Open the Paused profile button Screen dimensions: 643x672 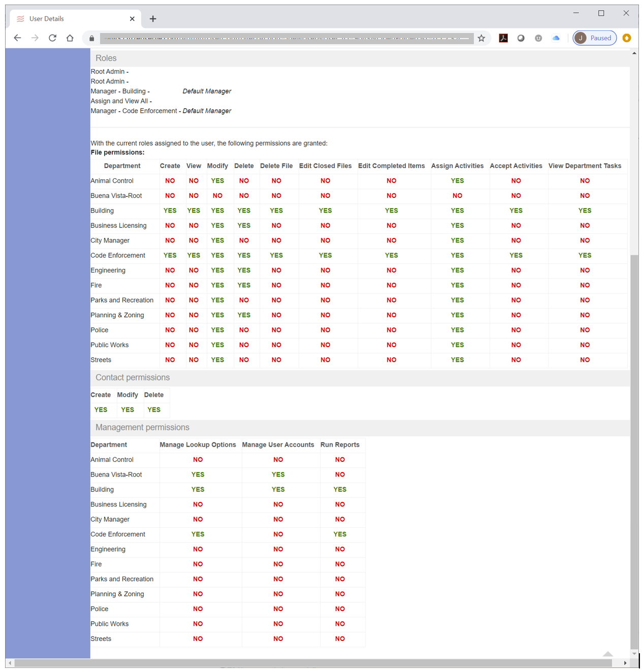[x=595, y=38]
